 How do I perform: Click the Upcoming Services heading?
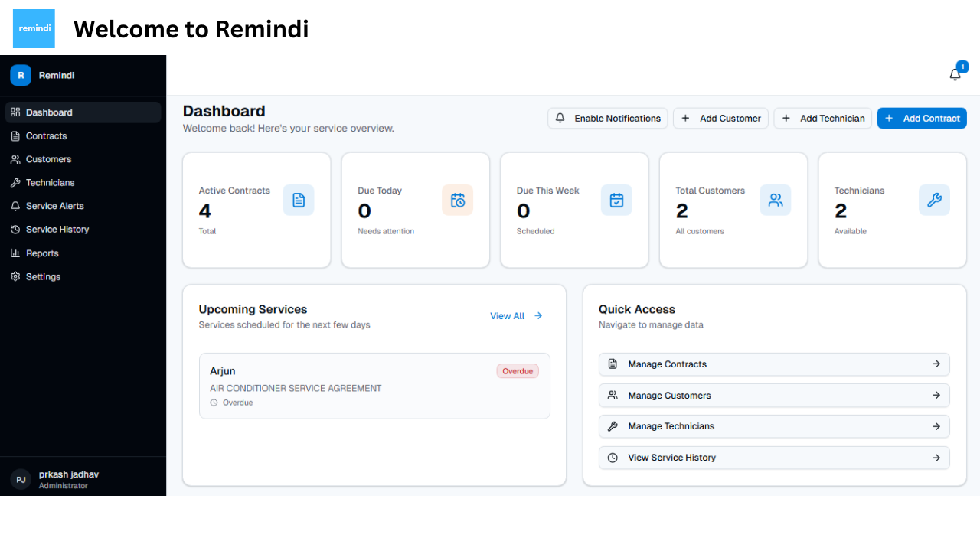pyautogui.click(x=253, y=309)
